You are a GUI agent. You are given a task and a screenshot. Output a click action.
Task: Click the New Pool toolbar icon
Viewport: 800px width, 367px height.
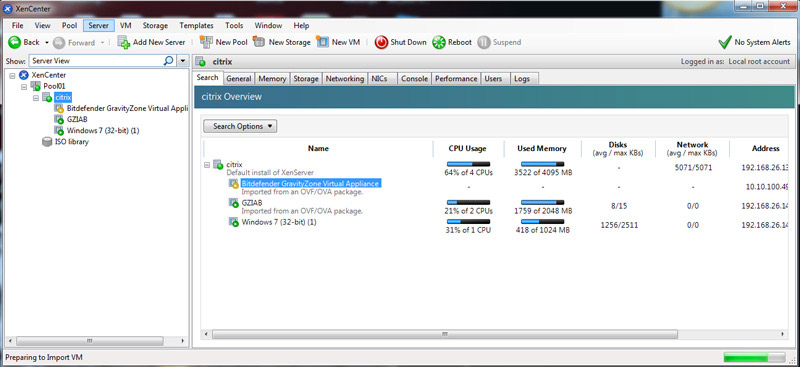tap(206, 42)
